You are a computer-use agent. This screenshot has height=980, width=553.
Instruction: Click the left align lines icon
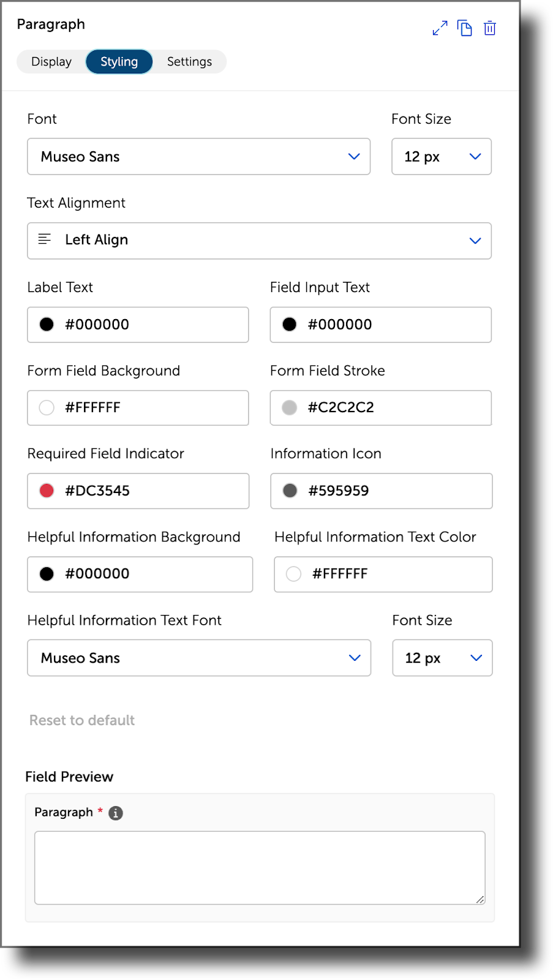click(x=45, y=239)
